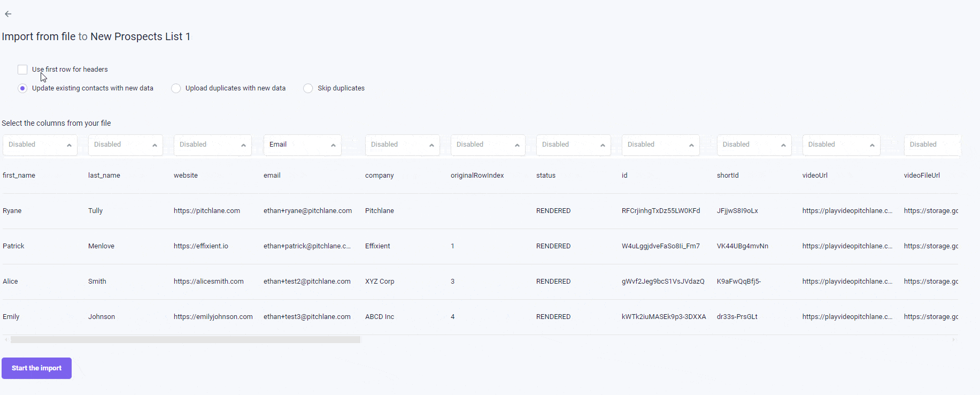
Task: Open column dropdown above website
Action: click(x=213, y=145)
